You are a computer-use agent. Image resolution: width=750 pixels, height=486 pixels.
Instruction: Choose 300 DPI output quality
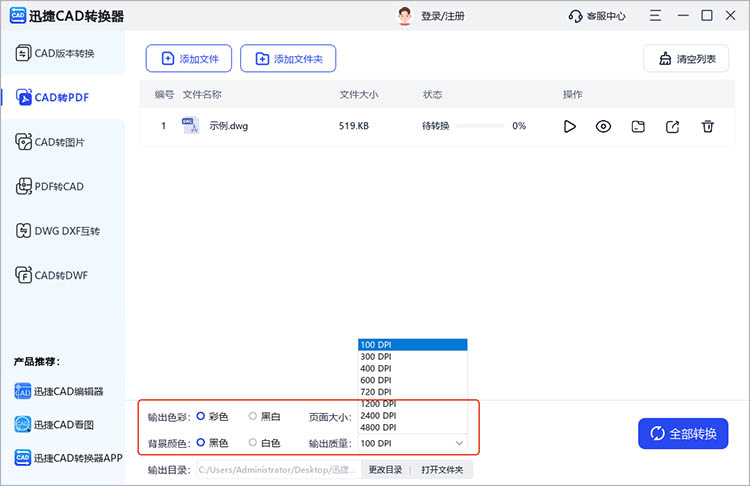coord(413,356)
